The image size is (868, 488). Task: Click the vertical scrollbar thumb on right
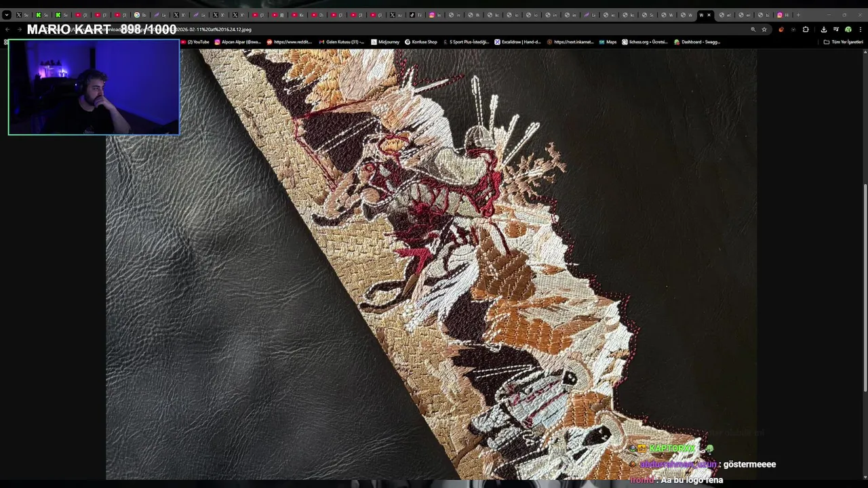point(865,287)
